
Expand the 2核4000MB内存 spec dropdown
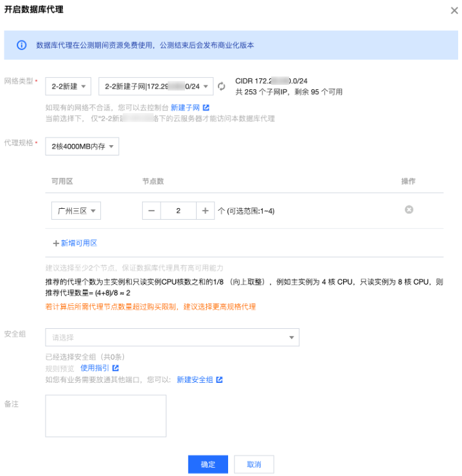pyautogui.click(x=82, y=146)
